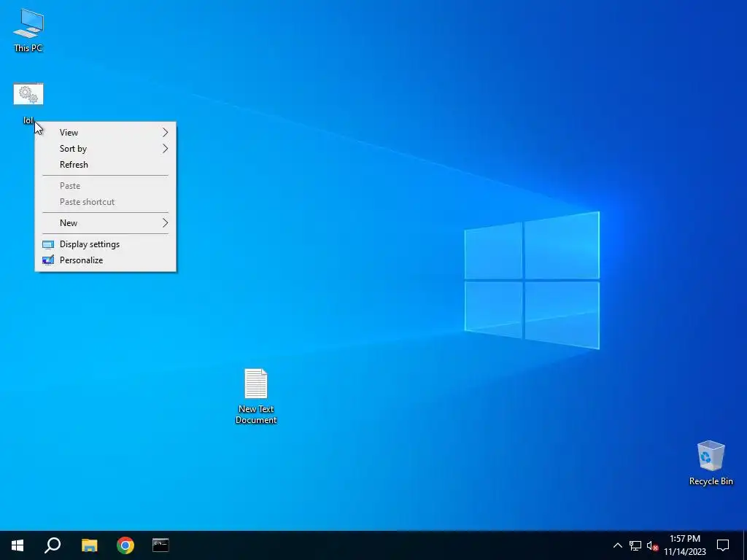Choose Personalize in the context menu
This screenshot has width=747, height=560.
pyautogui.click(x=105, y=260)
